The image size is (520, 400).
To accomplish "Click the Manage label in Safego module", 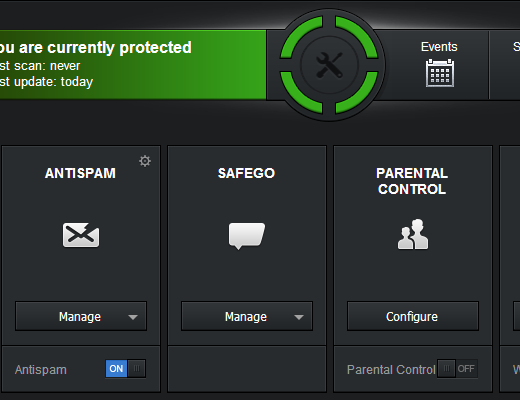I will [246, 317].
